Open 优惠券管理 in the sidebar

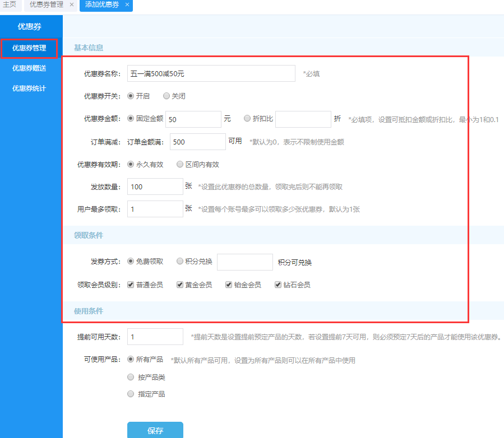(x=29, y=48)
